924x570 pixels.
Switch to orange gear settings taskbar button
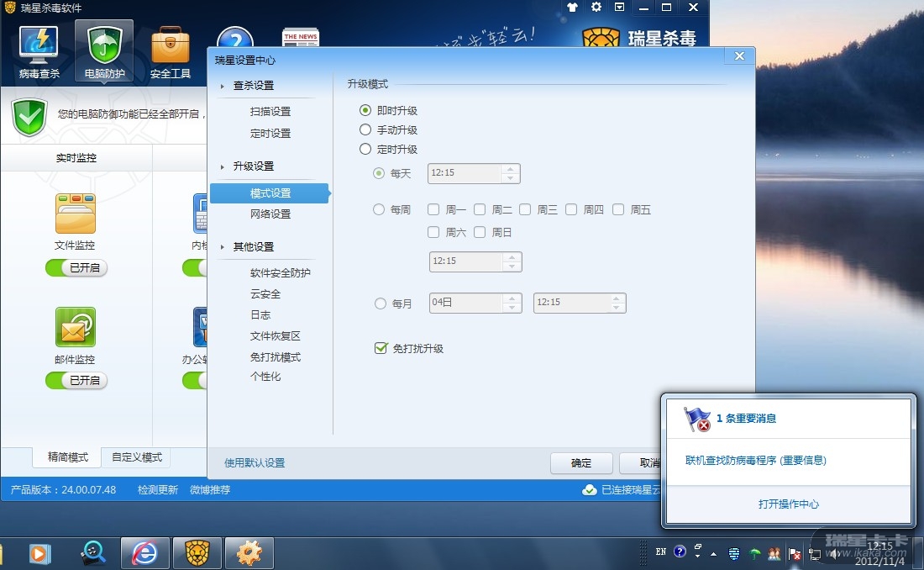pos(249,553)
